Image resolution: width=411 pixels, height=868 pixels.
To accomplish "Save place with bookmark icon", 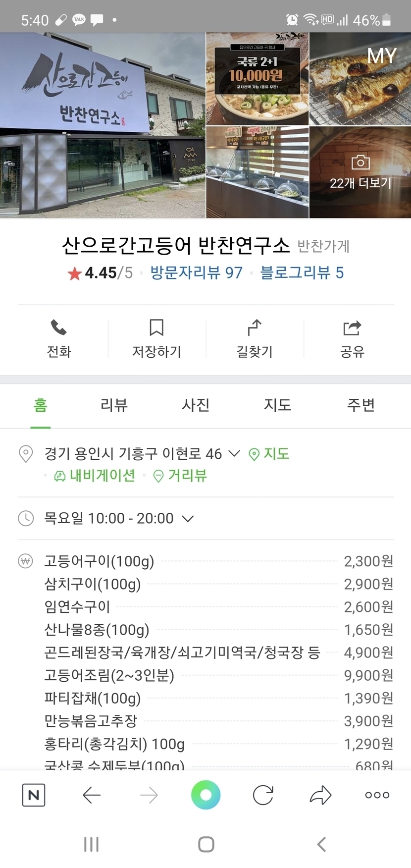I will tap(156, 328).
